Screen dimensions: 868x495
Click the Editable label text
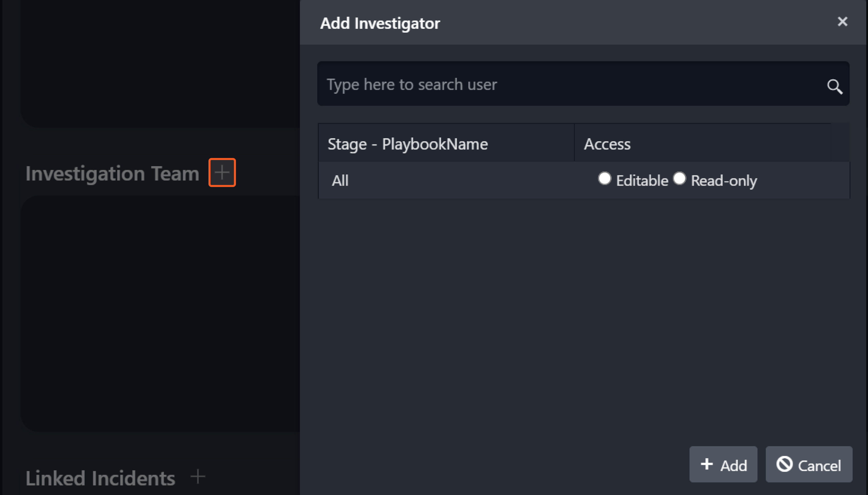tap(642, 181)
